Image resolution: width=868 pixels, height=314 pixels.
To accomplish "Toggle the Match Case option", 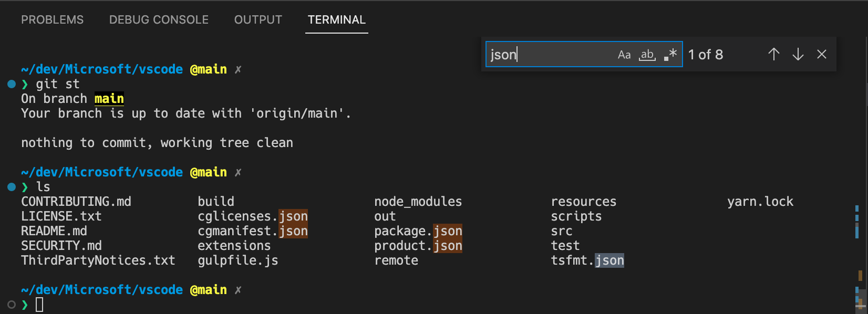I will tap(624, 55).
